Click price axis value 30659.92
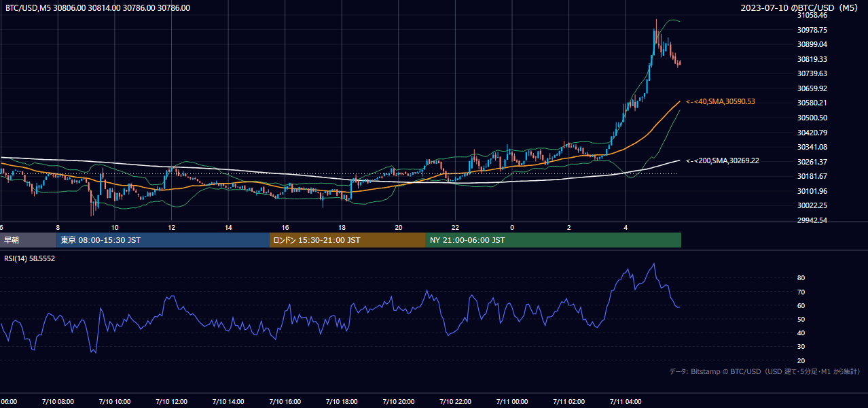This screenshot has width=868, height=408. click(812, 88)
